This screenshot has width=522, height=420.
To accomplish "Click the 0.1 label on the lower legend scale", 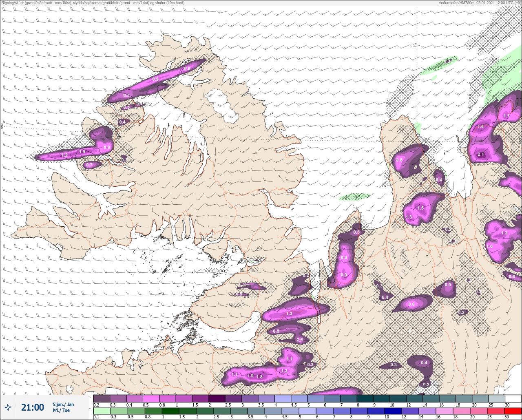I will tap(96, 417).
